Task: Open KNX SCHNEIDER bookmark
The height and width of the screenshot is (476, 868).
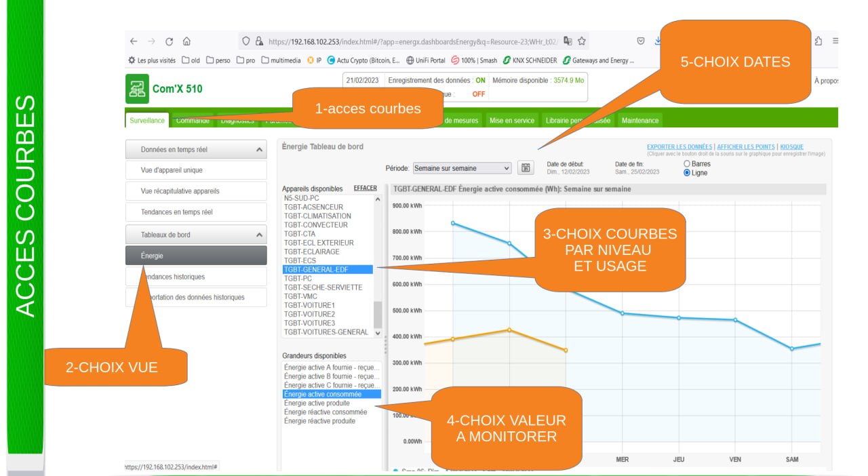Action: (530, 60)
